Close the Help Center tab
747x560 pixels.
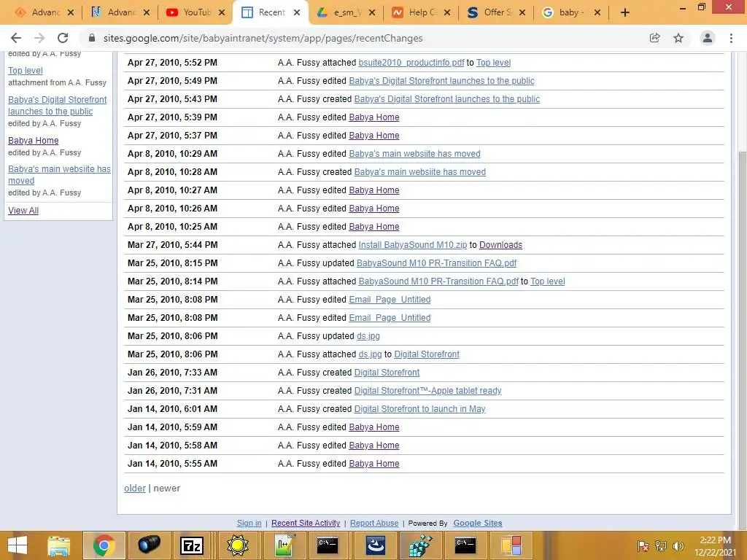(447, 13)
